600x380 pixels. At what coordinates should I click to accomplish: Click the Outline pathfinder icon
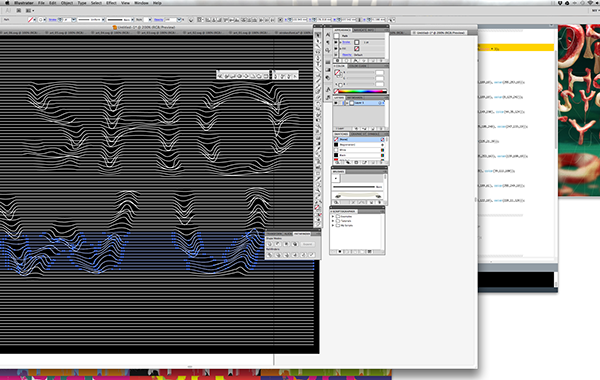click(x=303, y=254)
